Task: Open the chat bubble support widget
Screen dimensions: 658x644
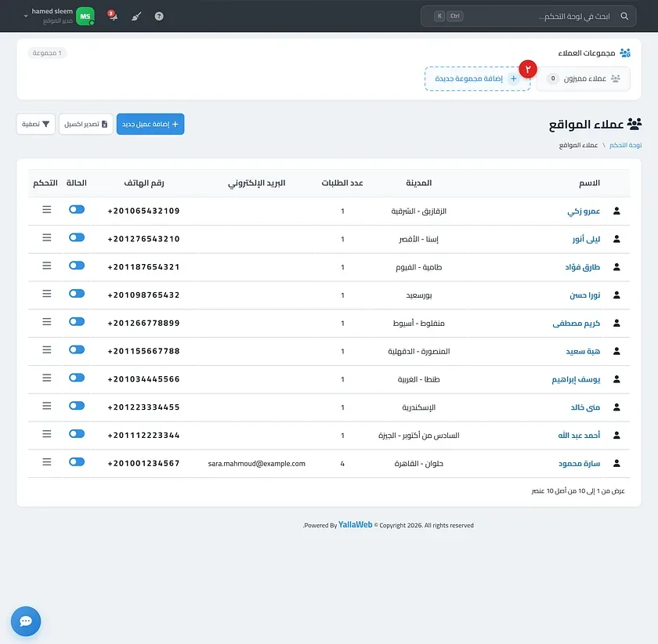Action: click(26, 621)
